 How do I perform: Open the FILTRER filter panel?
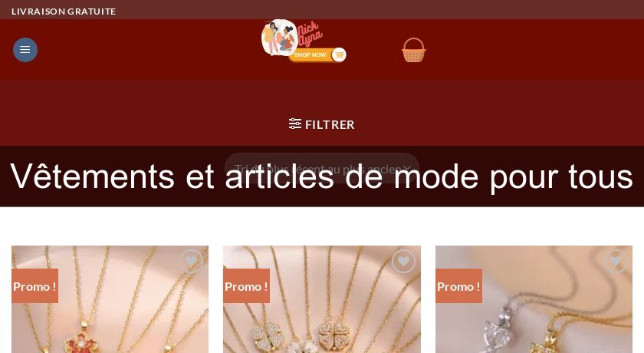pyautogui.click(x=321, y=124)
